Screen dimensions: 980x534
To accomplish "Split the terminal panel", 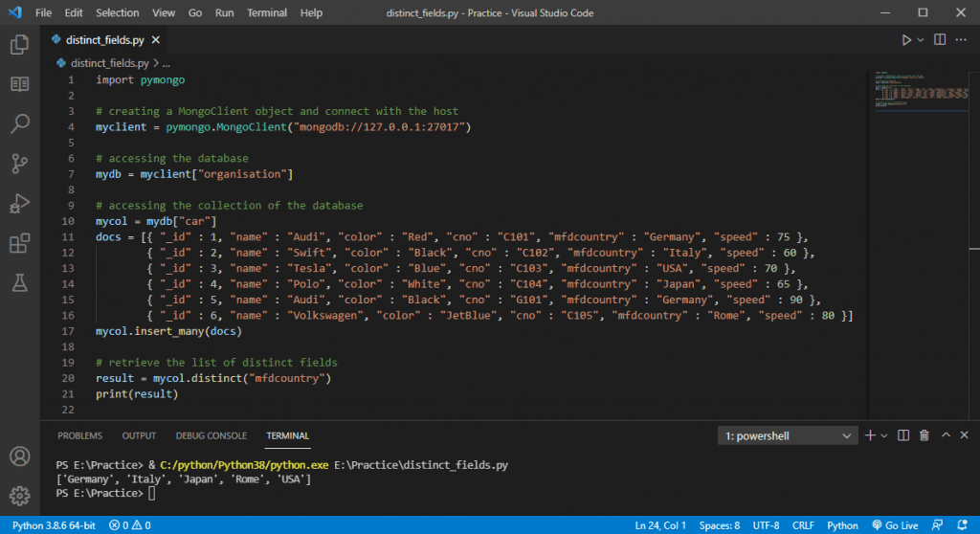I will (x=903, y=435).
